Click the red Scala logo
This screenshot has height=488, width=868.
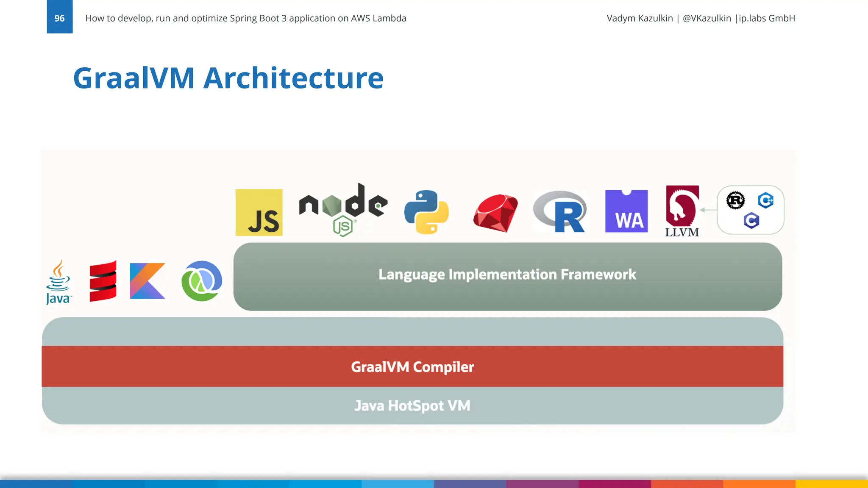[x=103, y=281]
